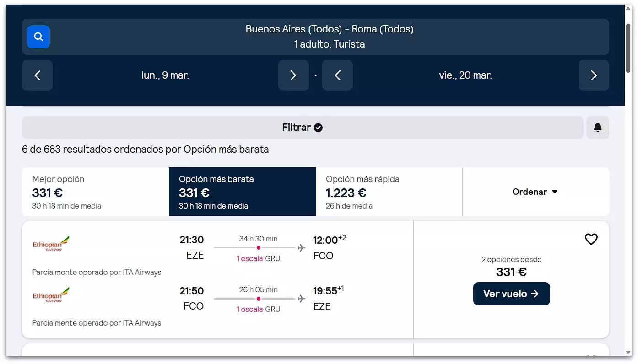The width and height of the screenshot is (638, 364).
Task: Click the Ver vuelo button
Action: [511, 294]
